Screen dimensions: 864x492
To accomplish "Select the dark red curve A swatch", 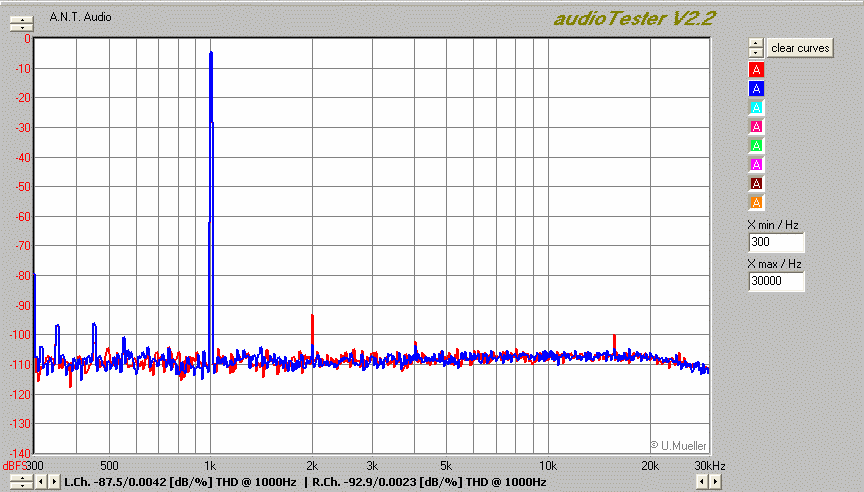I will 756,183.
